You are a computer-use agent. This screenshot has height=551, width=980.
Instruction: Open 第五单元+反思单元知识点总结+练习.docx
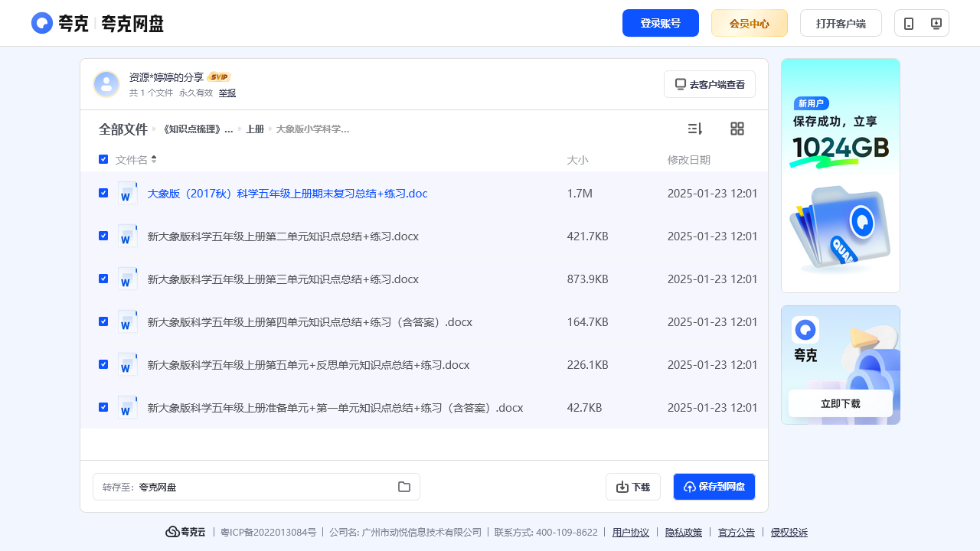tap(309, 365)
